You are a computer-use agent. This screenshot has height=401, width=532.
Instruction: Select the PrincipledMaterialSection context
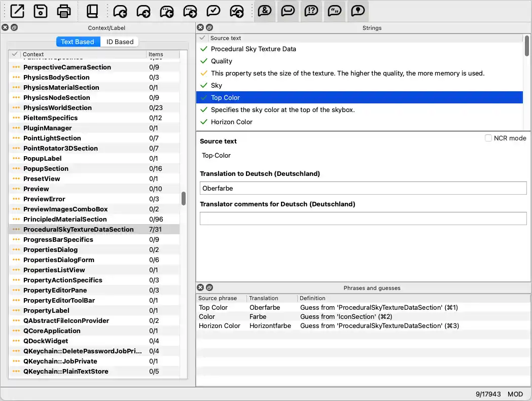click(x=65, y=219)
